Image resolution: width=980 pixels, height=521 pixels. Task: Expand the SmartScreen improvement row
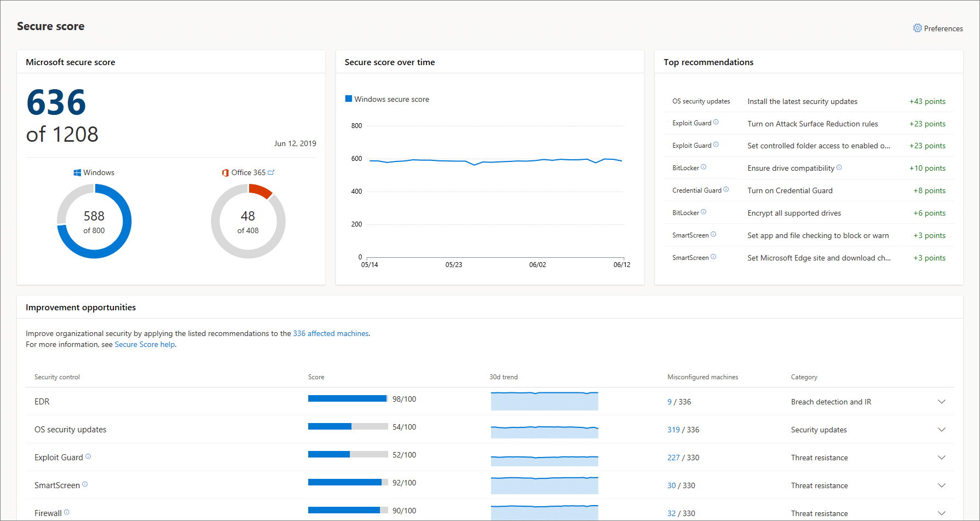(942, 485)
